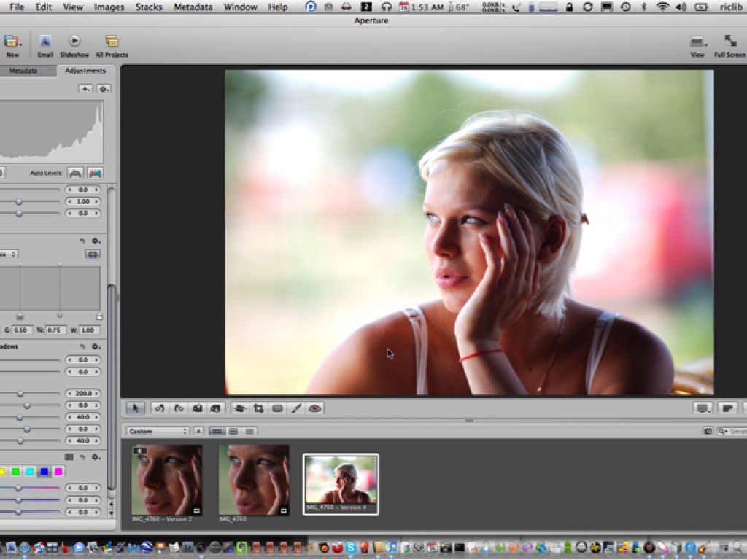Screen dimensions: 747x560
Task: Switch browser to grid view
Action: (x=233, y=431)
